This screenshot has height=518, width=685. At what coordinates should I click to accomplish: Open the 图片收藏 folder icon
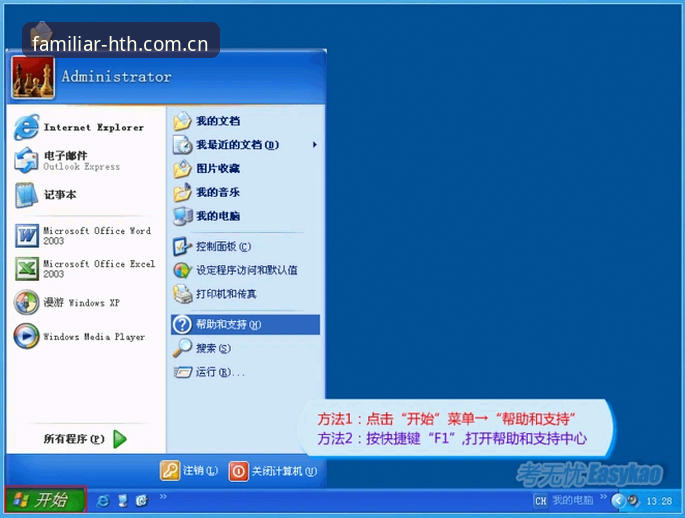pos(182,169)
